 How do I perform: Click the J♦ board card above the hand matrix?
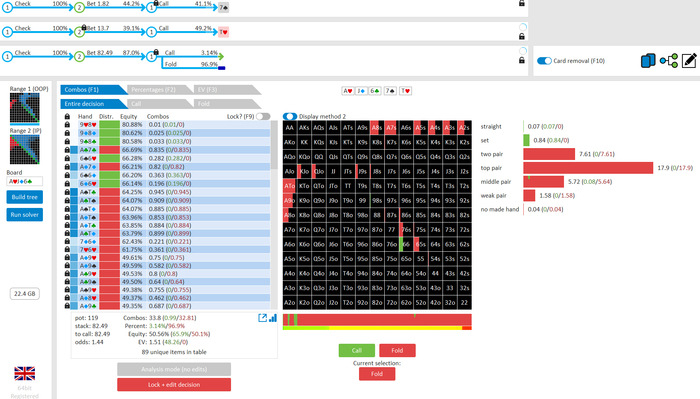(361, 91)
